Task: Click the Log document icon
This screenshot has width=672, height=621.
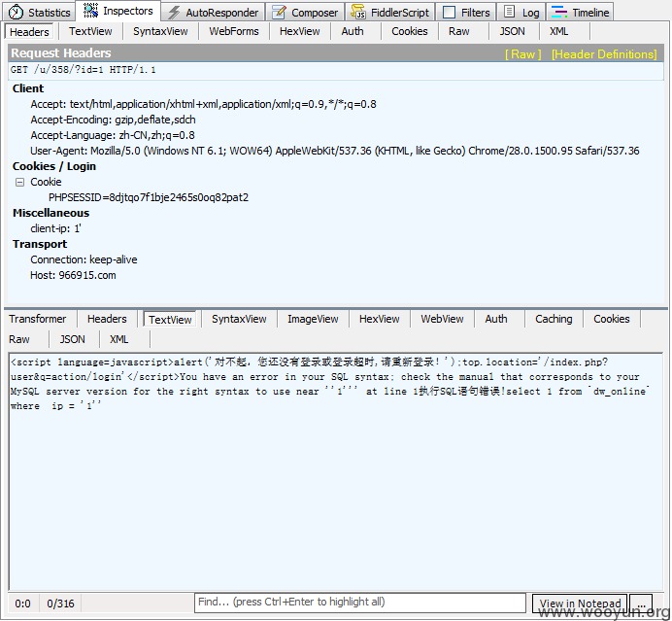Action: (x=509, y=12)
